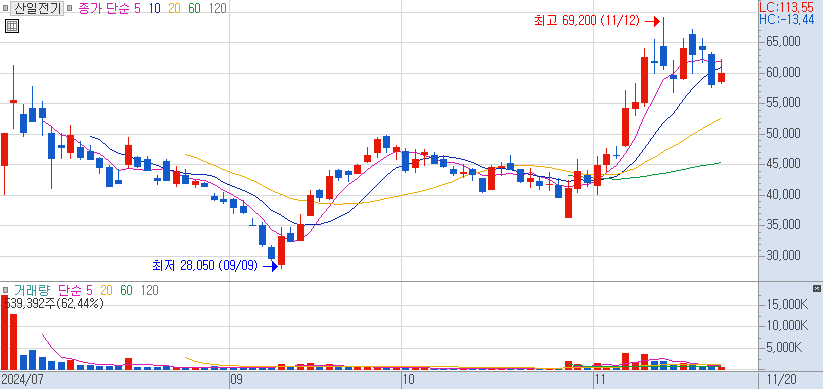Select the blue 10-day moving average label

point(154,8)
